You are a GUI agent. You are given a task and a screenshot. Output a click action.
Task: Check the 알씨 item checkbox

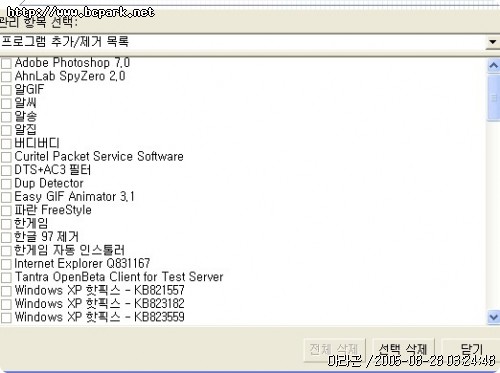[6, 103]
